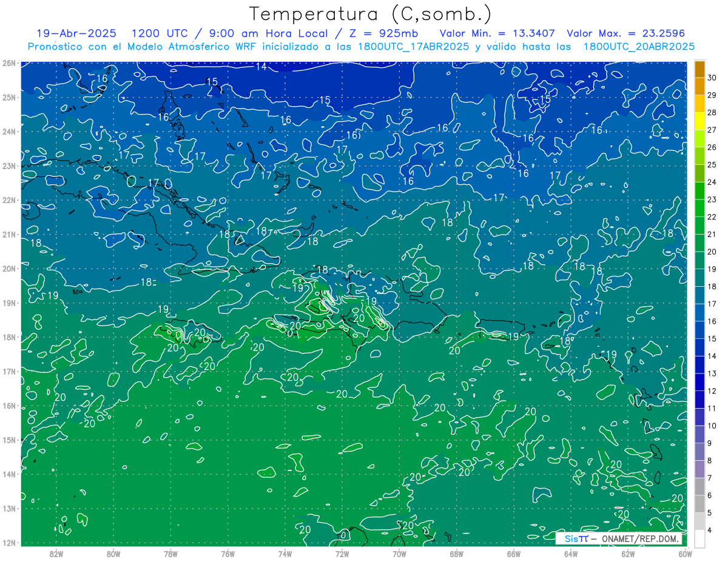This screenshot has height=562, width=728.
Task: Click the 80W longitude axis label
Action: point(113,554)
